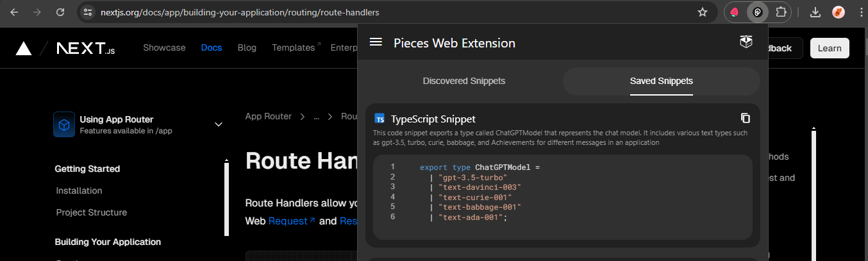Click the "text-babbage-001" code line
The height and width of the screenshot is (261, 868).
(x=476, y=206)
